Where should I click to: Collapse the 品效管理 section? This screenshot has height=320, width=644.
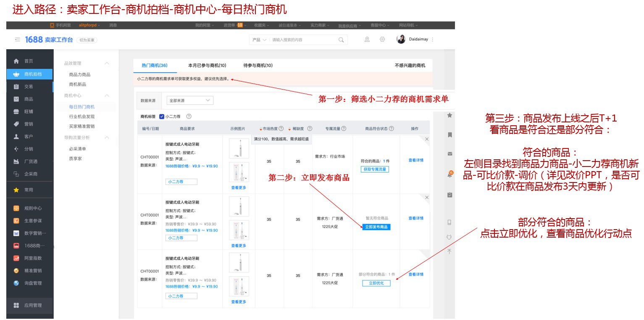coord(107,63)
